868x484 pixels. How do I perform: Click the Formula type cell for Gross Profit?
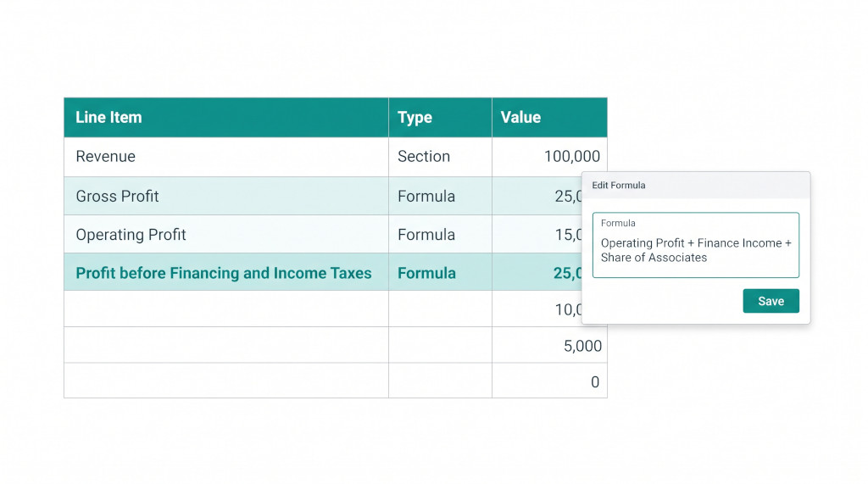point(440,196)
